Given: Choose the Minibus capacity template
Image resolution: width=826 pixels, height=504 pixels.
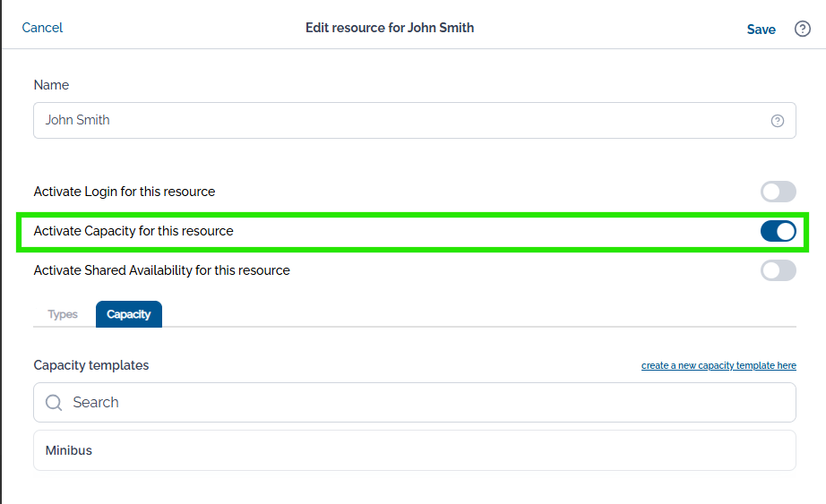Looking at the screenshot, I should [x=415, y=450].
